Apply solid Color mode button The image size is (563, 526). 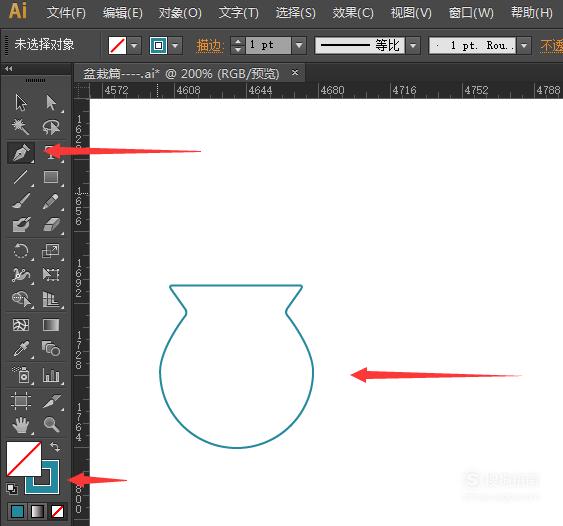pos(18,511)
